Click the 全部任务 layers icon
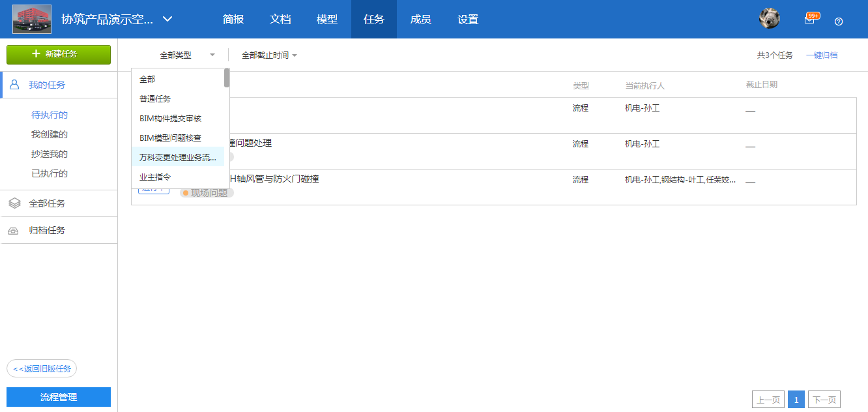The image size is (868, 412). [14, 203]
